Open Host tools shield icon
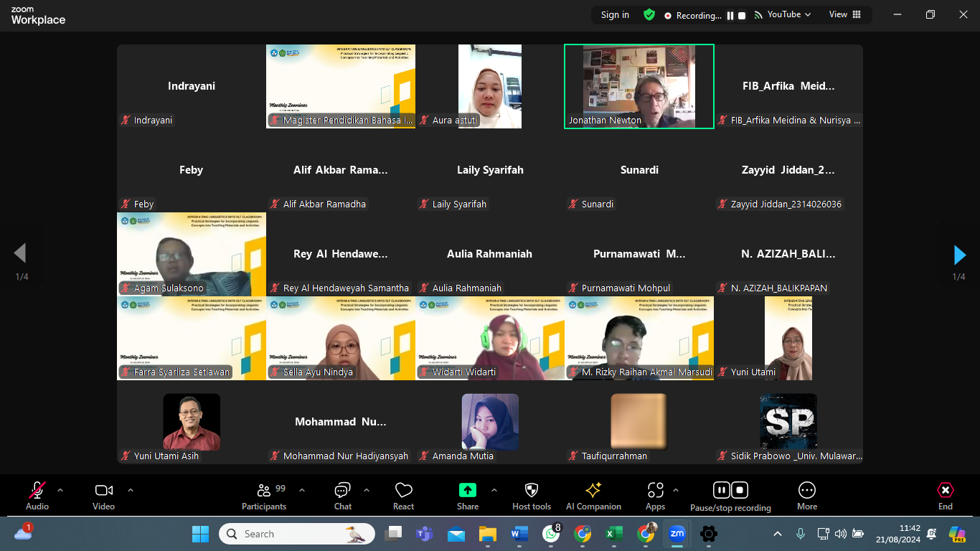The width and height of the screenshot is (980, 551). [531, 496]
